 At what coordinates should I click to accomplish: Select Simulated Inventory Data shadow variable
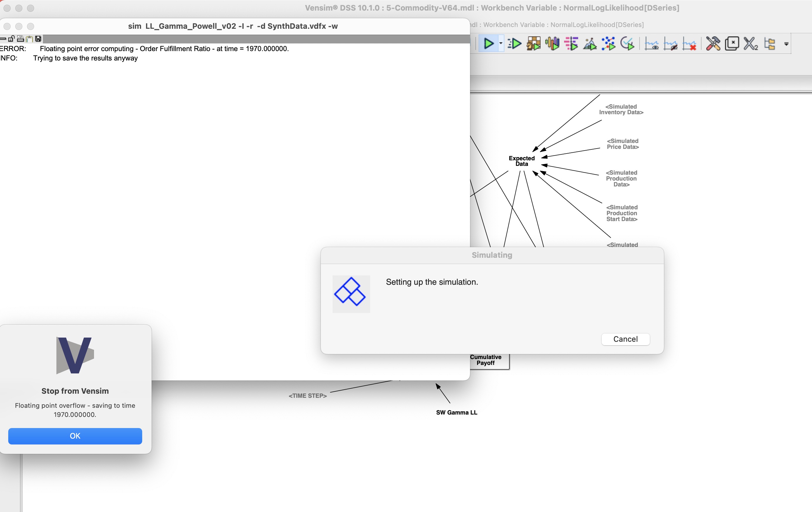[621, 110]
